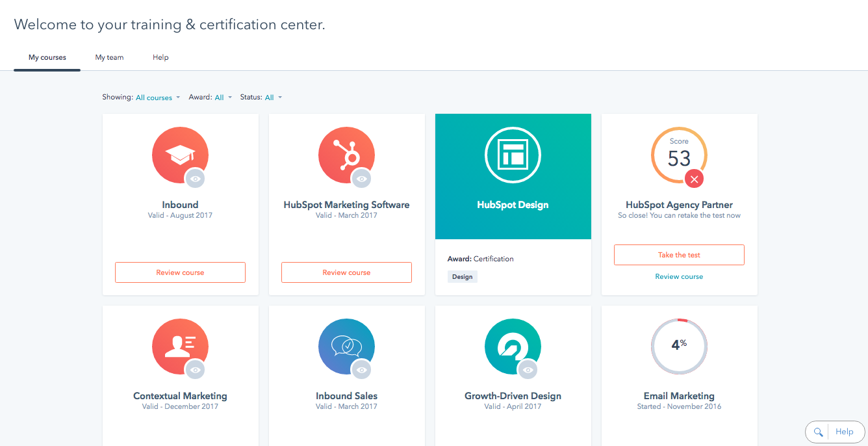Click the HubSpot Design card title
This screenshot has width=868, height=446.
(513, 205)
